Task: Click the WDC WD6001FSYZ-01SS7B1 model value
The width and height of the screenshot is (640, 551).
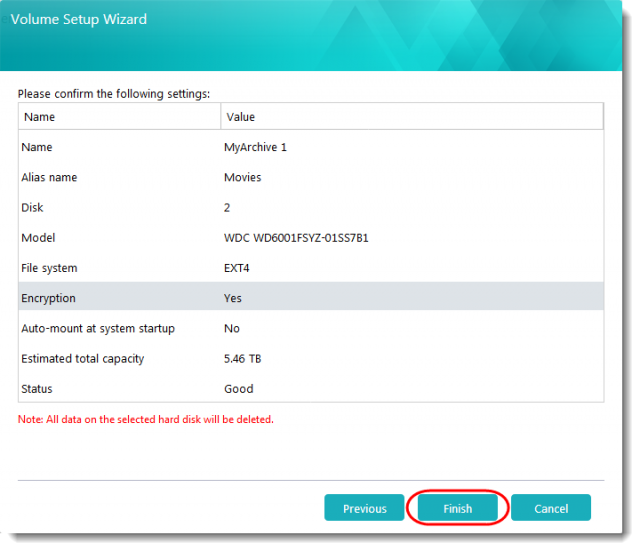Action: 296,238
